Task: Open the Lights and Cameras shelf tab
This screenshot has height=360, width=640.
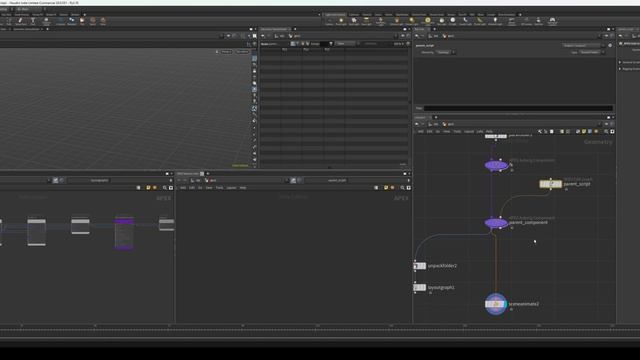Action: coord(335,15)
